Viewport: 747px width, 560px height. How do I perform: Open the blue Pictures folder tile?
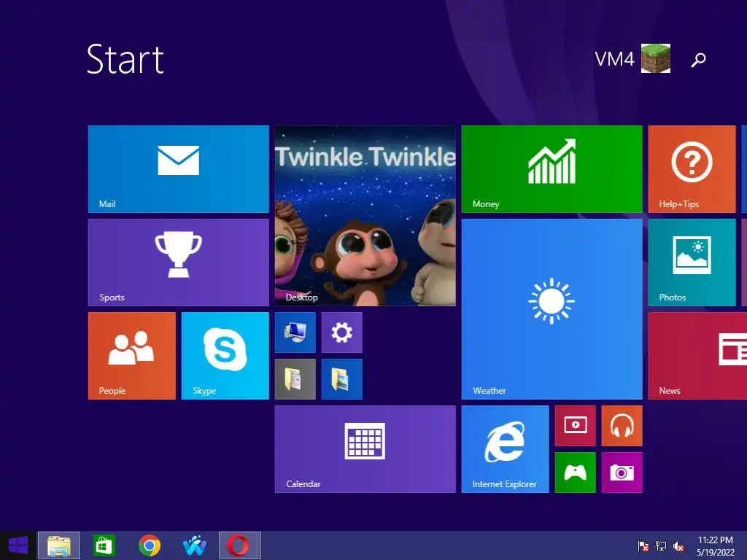click(x=342, y=379)
